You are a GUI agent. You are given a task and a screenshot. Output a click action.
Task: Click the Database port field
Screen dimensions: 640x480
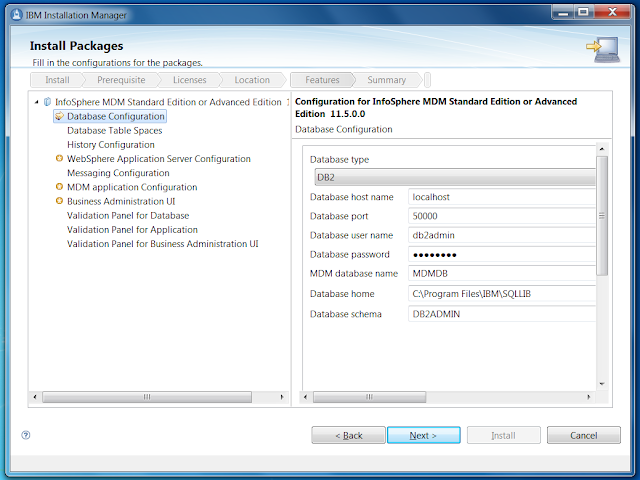[x=502, y=216]
